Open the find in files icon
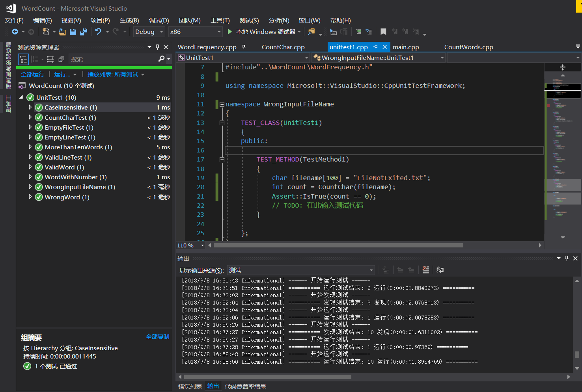The height and width of the screenshot is (392, 582). (312, 32)
